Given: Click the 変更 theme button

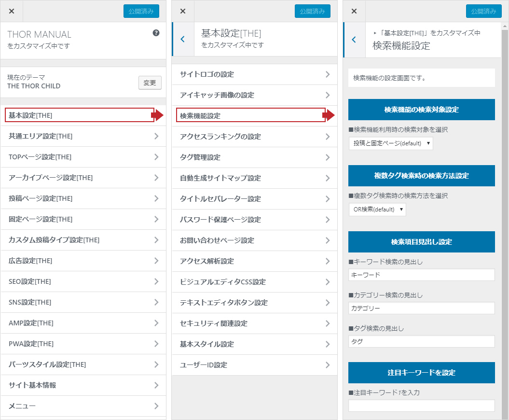Looking at the screenshot, I should (150, 83).
